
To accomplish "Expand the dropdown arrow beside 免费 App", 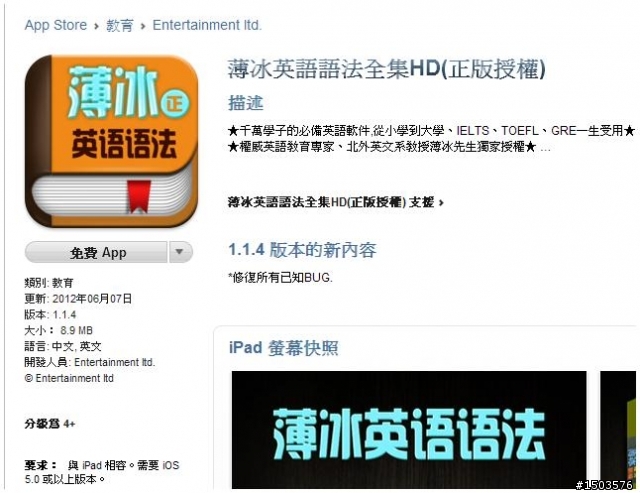I will 180,252.
